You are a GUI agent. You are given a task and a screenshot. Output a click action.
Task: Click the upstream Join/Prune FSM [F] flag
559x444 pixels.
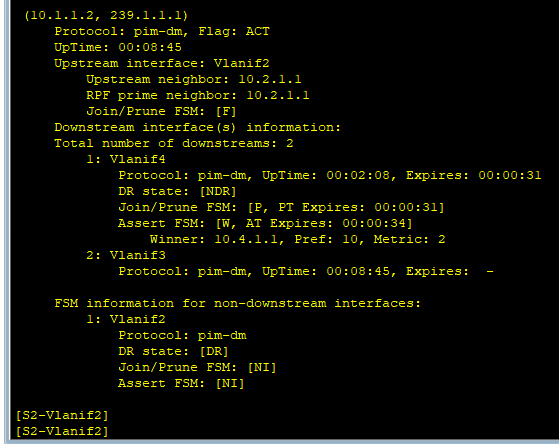coord(226,111)
